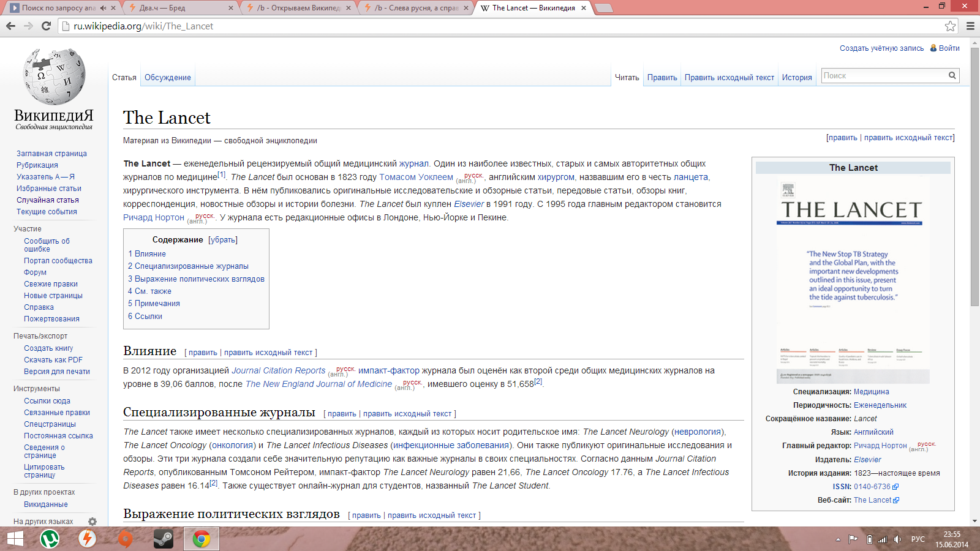
Task: Click the orange lightning taskbar icon
Action: point(87,539)
